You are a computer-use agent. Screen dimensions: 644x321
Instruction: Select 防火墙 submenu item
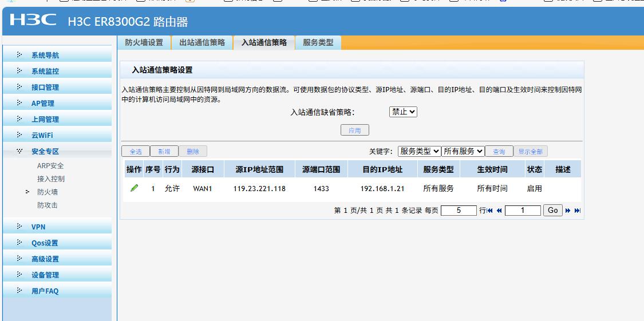coord(48,192)
